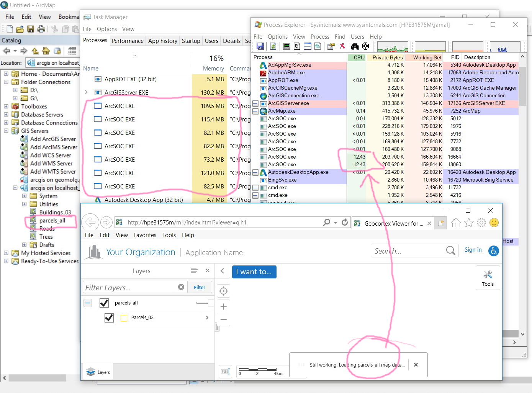The width and height of the screenshot is (532, 393).
Task: Open the Find menu in Process Explorer
Action: tap(340, 37)
